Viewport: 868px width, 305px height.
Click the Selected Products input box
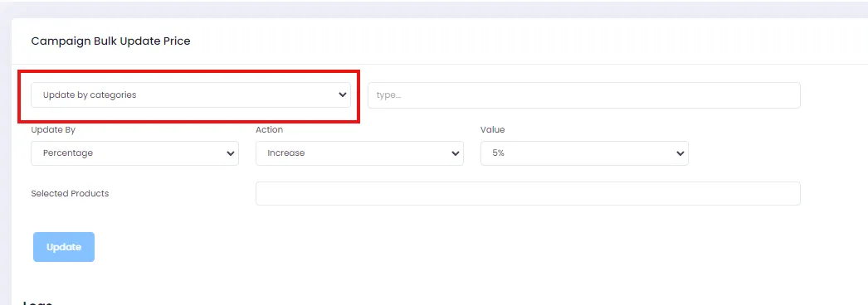coord(528,193)
